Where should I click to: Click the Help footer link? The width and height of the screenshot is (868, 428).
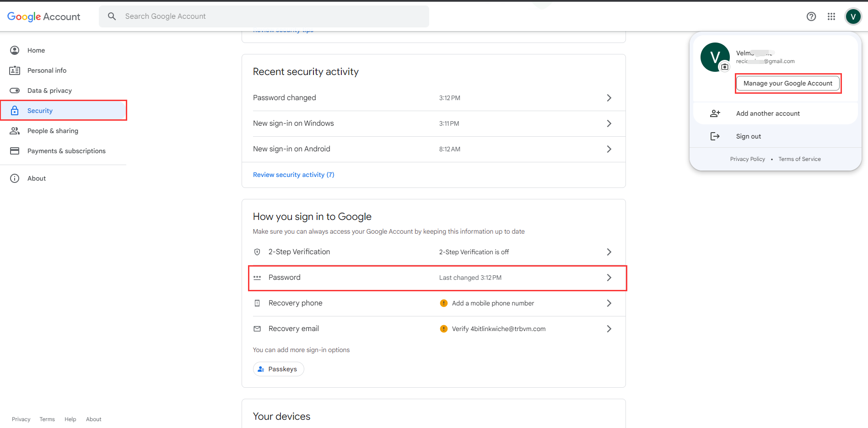70,419
